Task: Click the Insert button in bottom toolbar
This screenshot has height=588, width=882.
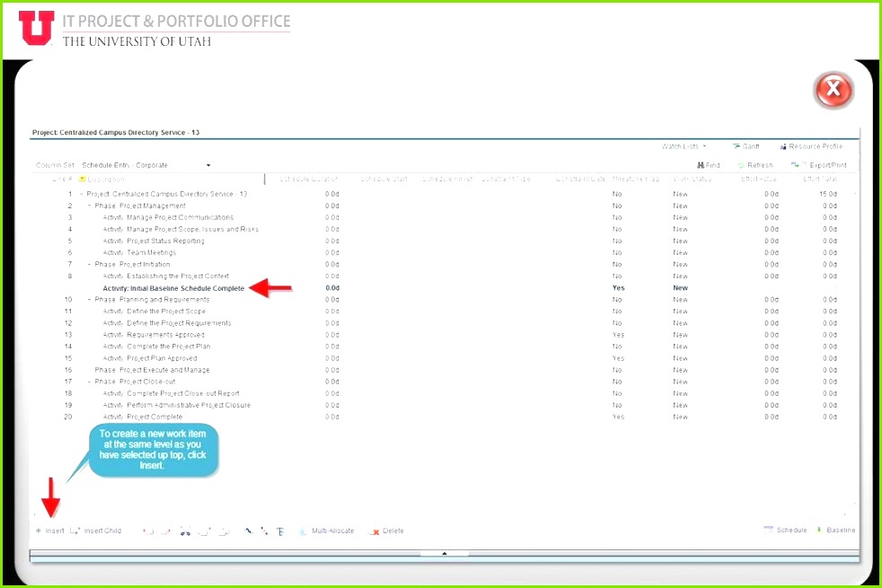Action: tap(49, 531)
